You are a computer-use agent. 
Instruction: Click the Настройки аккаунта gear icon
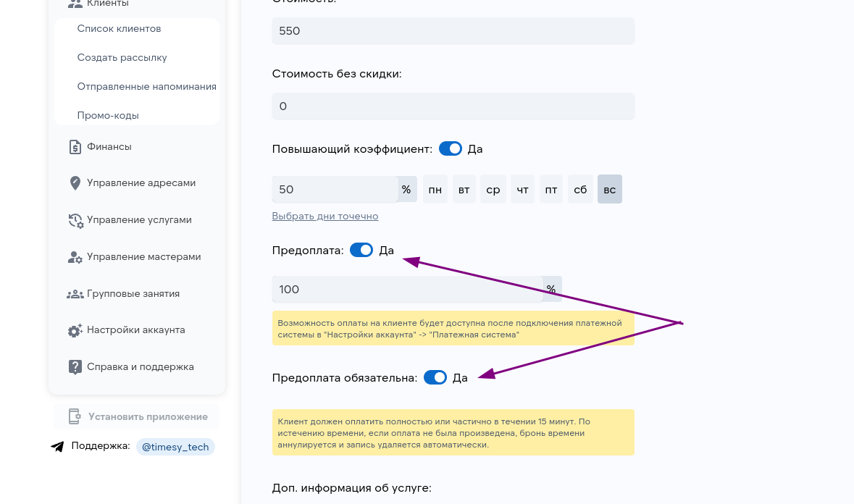coord(76,329)
